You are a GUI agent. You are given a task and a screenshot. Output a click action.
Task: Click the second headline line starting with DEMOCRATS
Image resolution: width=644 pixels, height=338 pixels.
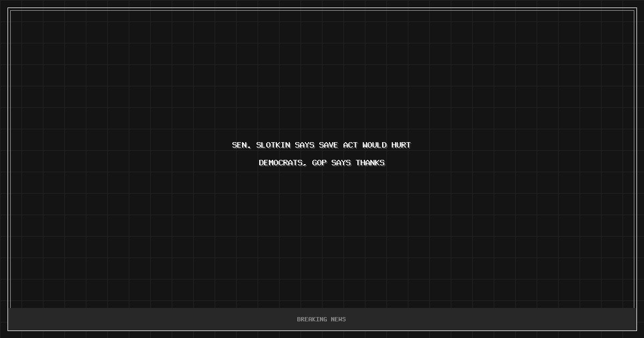(322, 163)
